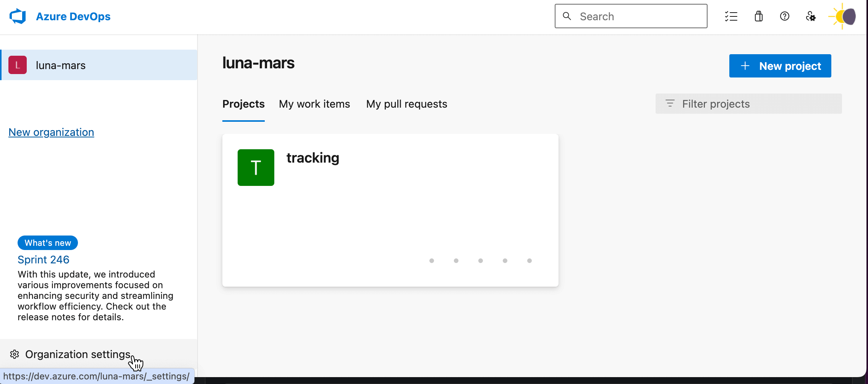
Task: Click the green tracking project tile icon
Action: tap(256, 168)
